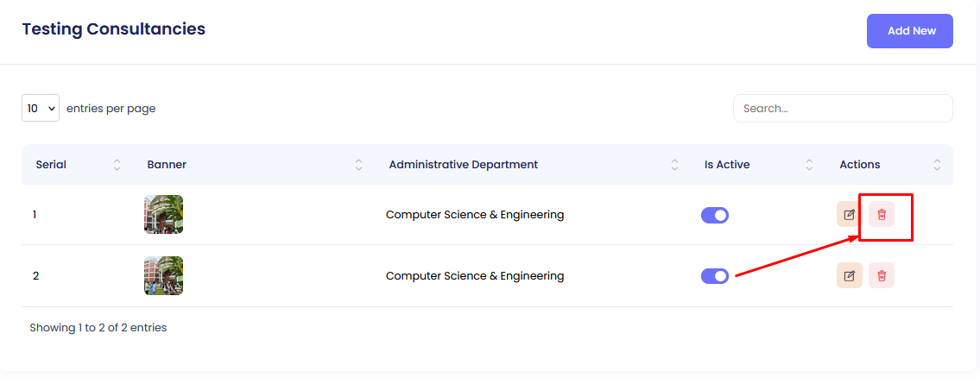Sort by Administrative Department column arrows
Image resolution: width=980 pixels, height=384 pixels.
point(674,165)
